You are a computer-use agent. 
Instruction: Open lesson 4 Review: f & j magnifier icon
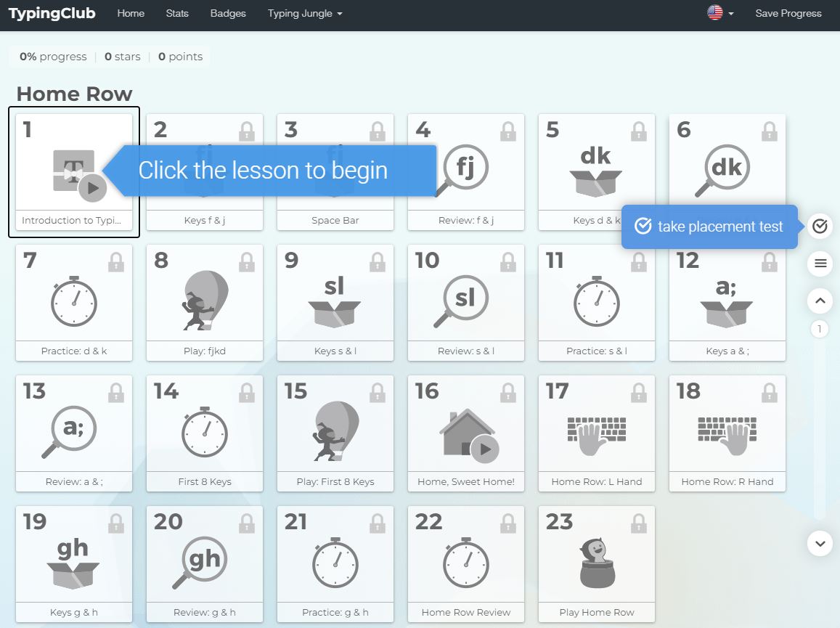tap(462, 171)
